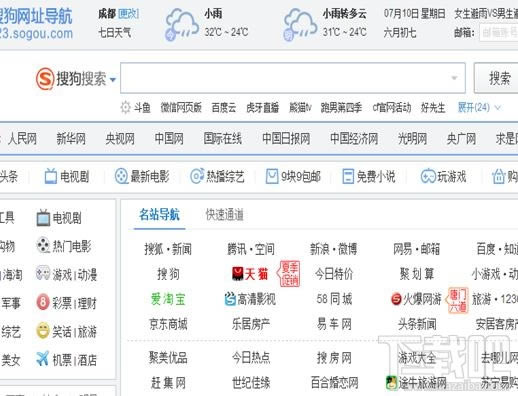Image resolution: width=518 pixels, height=396 pixels.
Task: Focus the Sogou search input field
Action: (x=293, y=78)
